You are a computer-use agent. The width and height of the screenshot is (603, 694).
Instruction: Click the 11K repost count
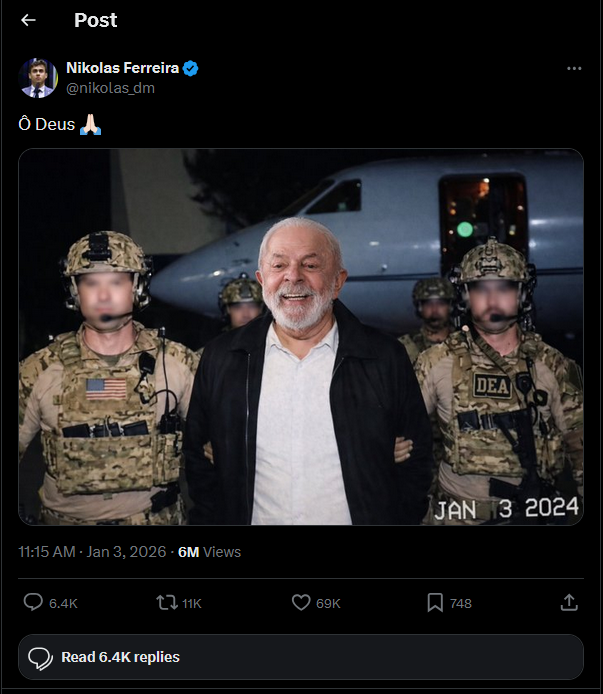coord(191,603)
